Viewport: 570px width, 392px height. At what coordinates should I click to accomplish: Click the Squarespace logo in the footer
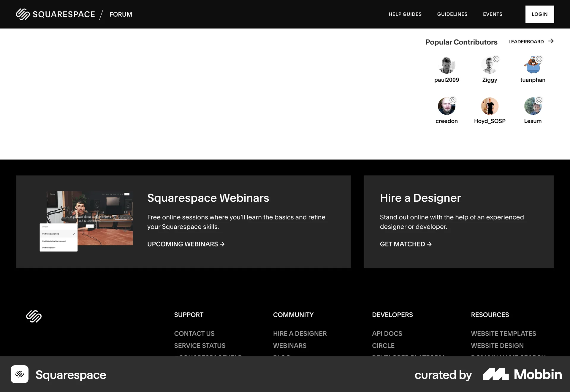34,317
